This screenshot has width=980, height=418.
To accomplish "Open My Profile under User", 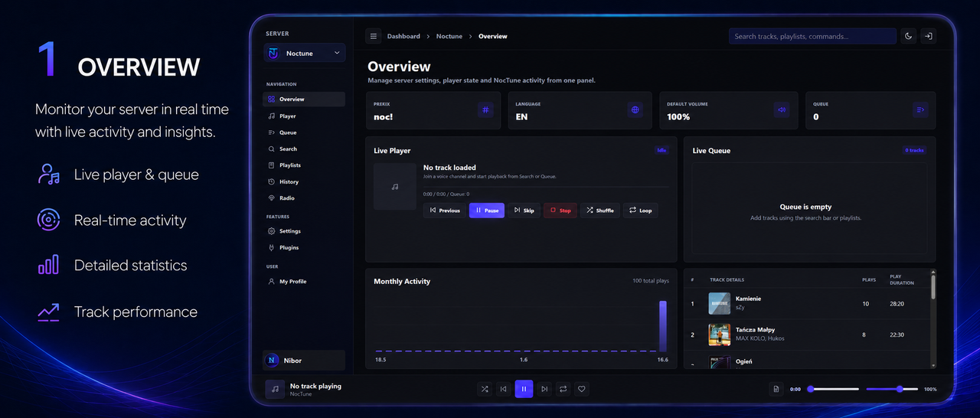I will point(304,282).
